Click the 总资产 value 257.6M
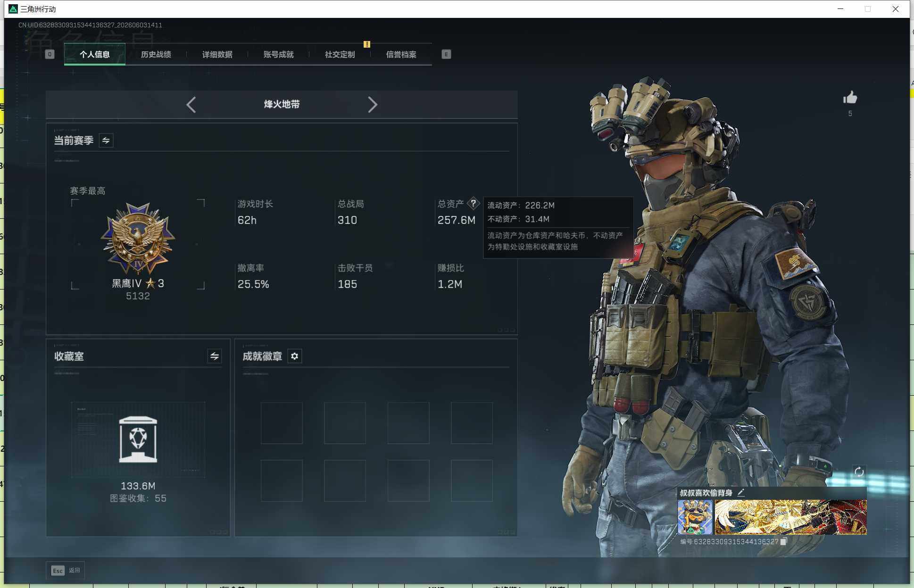 pos(456,220)
